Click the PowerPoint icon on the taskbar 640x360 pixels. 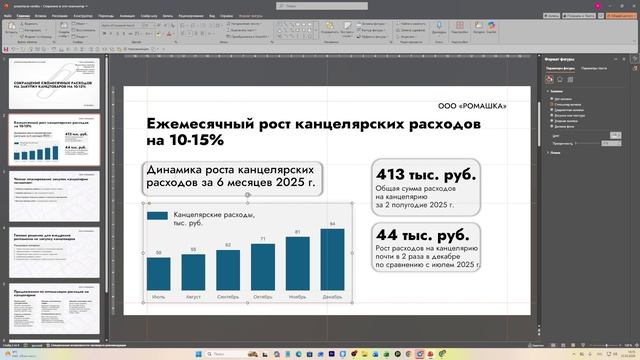point(430,354)
